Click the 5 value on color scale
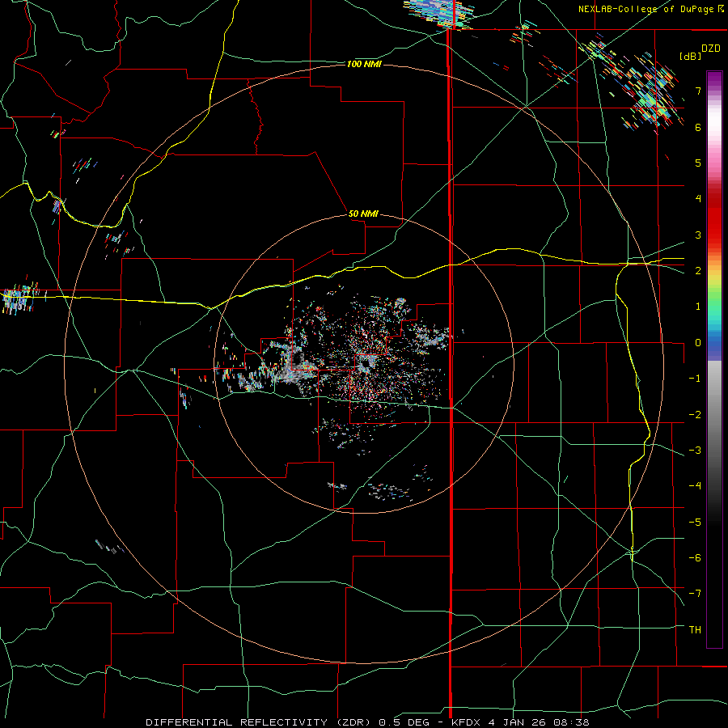The width and height of the screenshot is (728, 728). point(698,163)
